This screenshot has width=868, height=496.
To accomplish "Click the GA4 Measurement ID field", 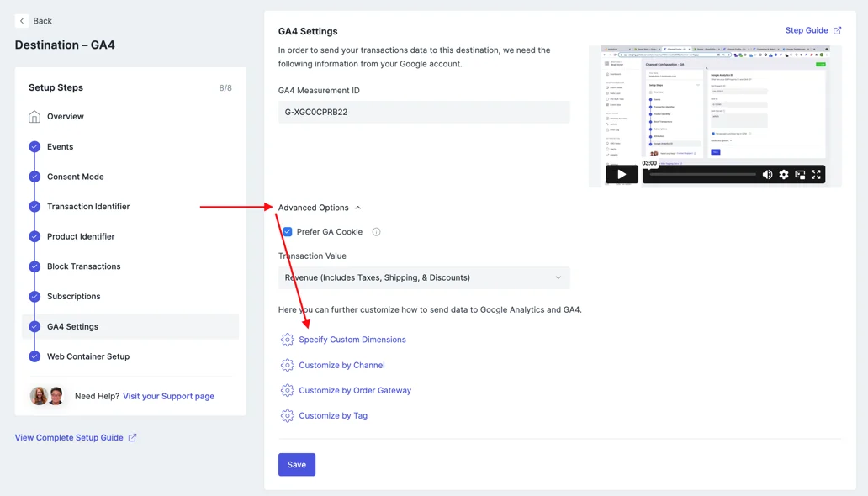I will (424, 113).
